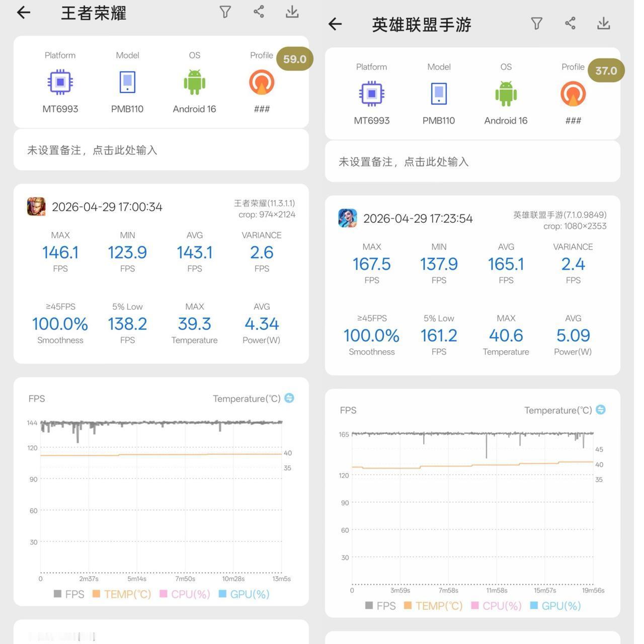Image resolution: width=644 pixels, height=644 pixels.
Task: Tap Platform chip icon in 王者荣耀 report
Action: coord(60,82)
